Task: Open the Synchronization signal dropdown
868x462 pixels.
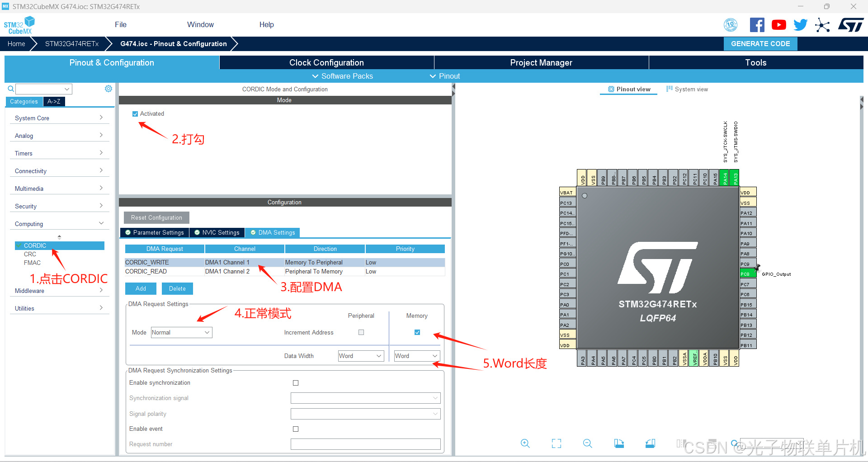Action: (x=366, y=398)
